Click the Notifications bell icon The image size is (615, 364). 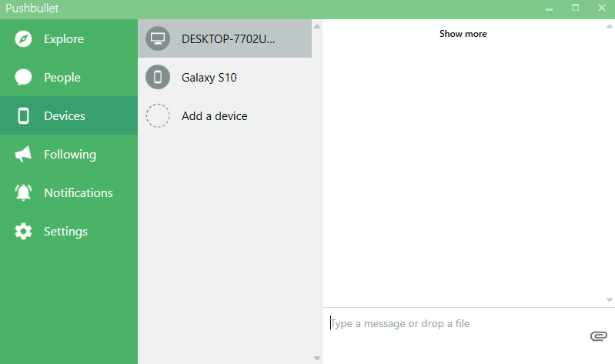click(x=23, y=192)
